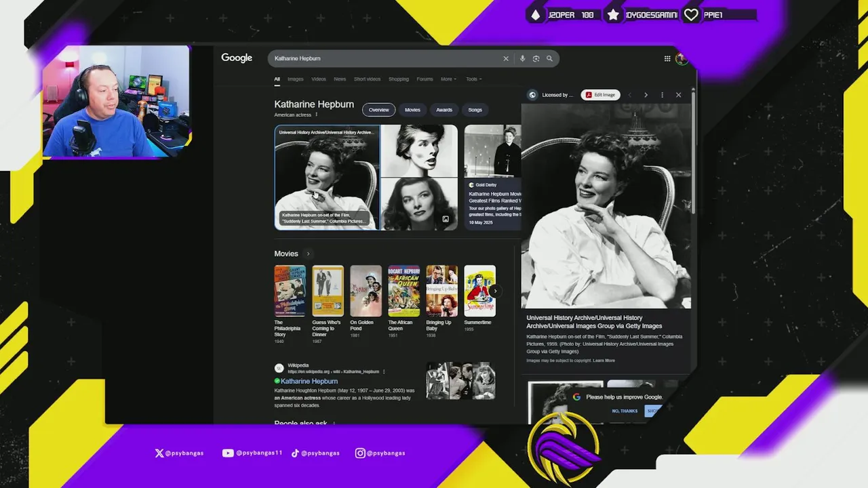Click the Wikipedia favicon

click(x=279, y=368)
